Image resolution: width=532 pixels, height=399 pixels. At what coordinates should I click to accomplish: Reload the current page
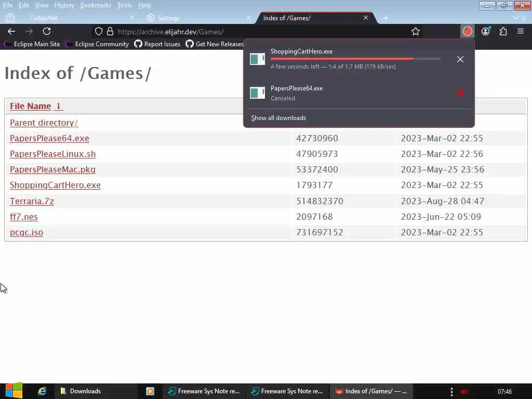(47, 32)
